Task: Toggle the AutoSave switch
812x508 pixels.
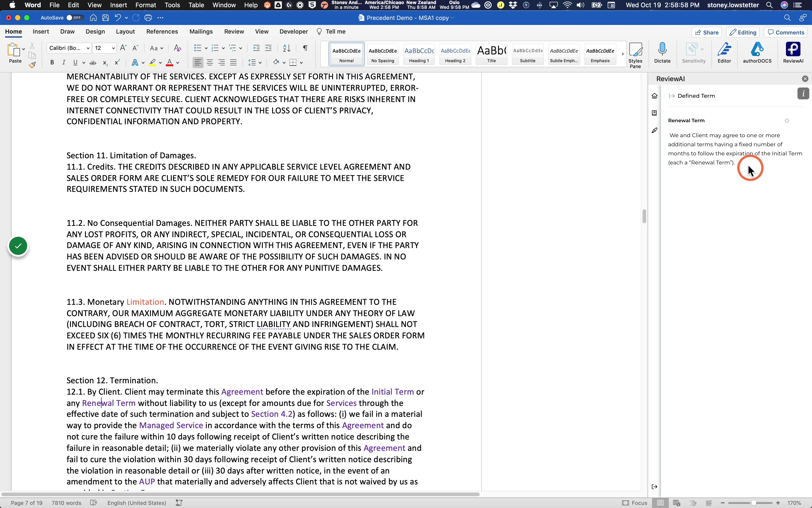Action: click(x=75, y=18)
